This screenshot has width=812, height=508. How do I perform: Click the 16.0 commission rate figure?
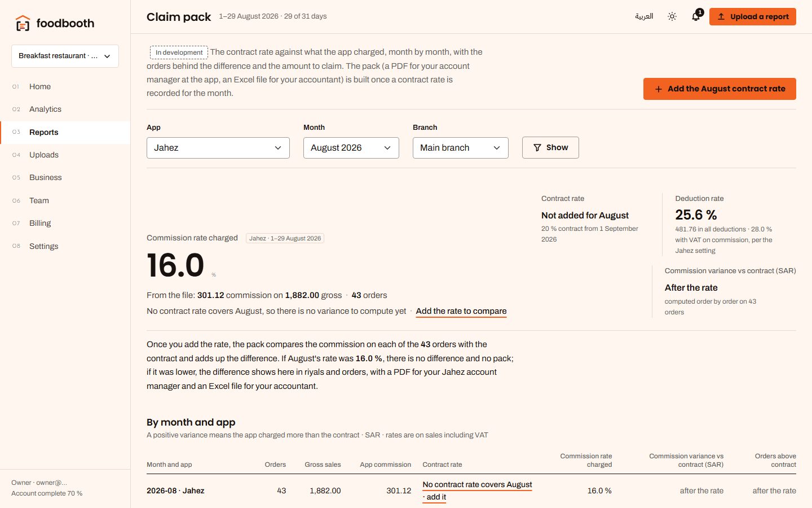coord(175,265)
